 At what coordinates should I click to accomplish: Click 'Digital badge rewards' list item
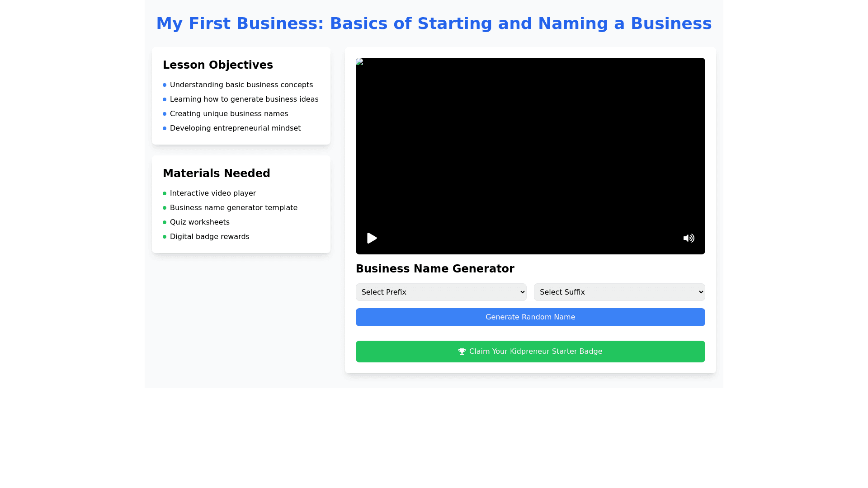pyautogui.click(x=210, y=237)
